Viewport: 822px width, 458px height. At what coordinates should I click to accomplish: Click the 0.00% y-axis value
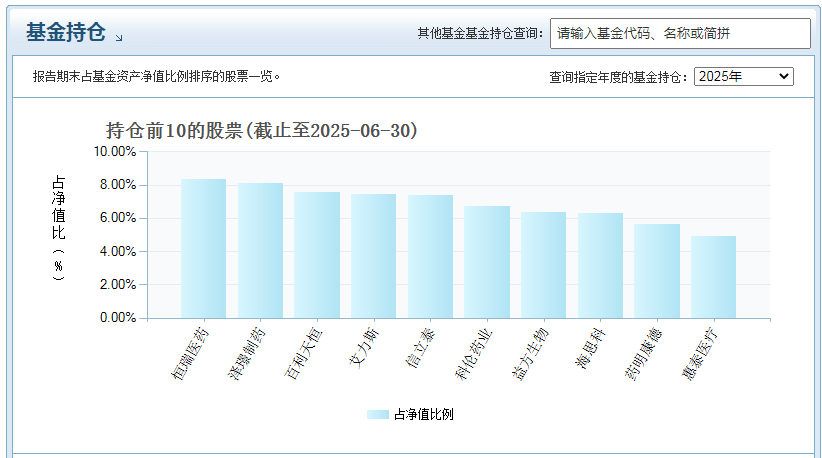coord(118,318)
